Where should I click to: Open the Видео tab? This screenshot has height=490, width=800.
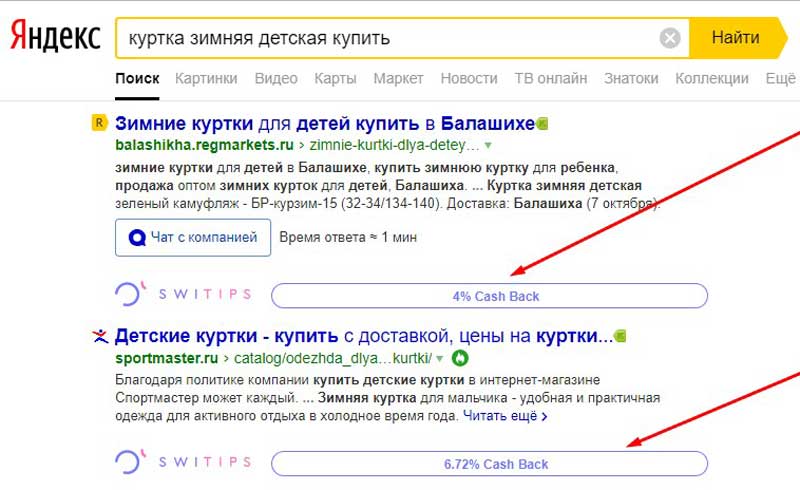pos(276,79)
